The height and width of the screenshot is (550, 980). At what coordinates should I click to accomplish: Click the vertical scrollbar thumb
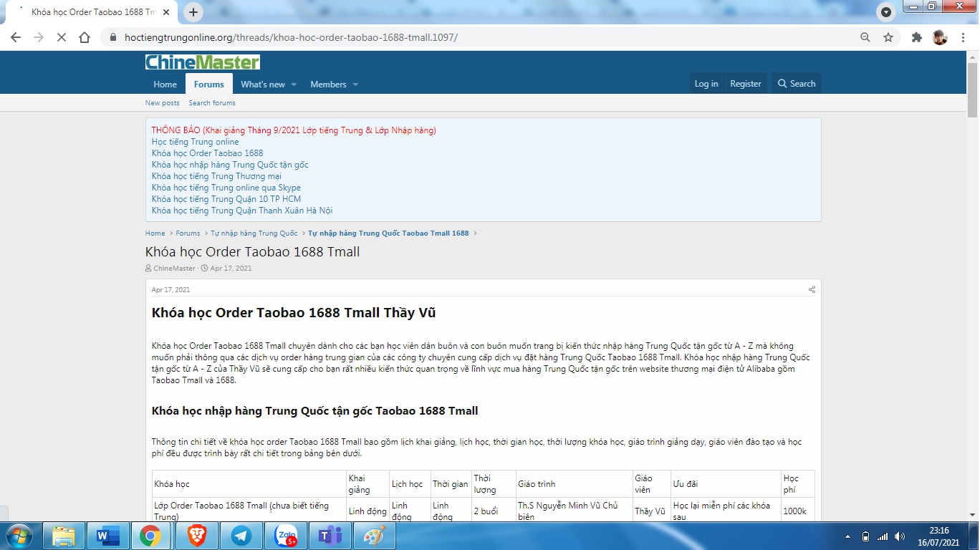(973, 91)
